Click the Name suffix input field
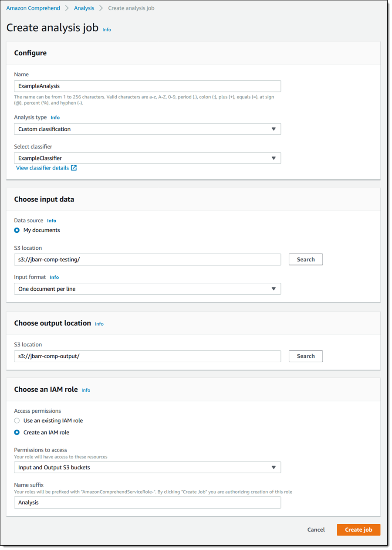The image size is (392, 550). [x=147, y=502]
